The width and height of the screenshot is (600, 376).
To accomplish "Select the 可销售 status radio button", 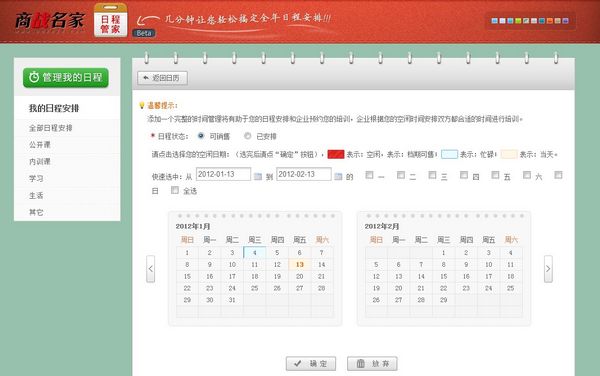I will tap(201, 135).
